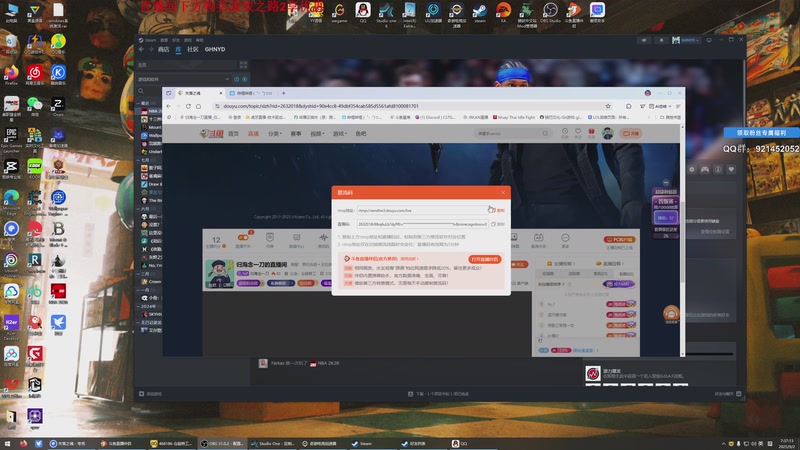Image resolution: width=800 pixels, height=450 pixels.
Task: Click the rtmp address field
Action: pos(421,210)
